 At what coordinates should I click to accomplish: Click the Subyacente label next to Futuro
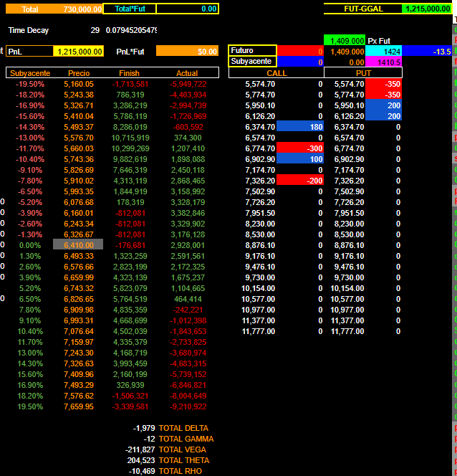click(252, 62)
